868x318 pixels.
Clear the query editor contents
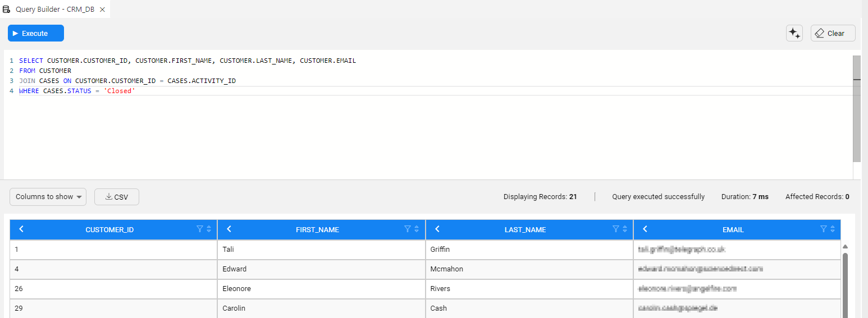coord(833,33)
